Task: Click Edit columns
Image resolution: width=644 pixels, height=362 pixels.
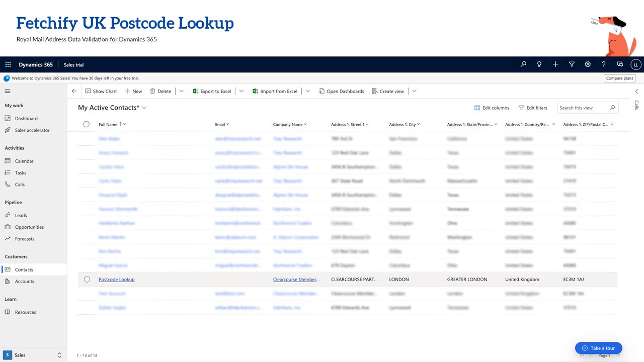Action: pyautogui.click(x=492, y=108)
